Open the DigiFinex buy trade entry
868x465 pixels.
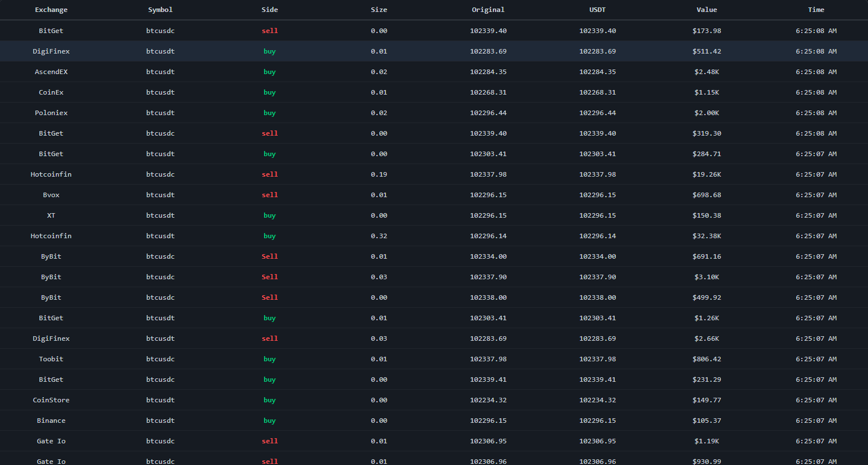pyautogui.click(x=51, y=51)
